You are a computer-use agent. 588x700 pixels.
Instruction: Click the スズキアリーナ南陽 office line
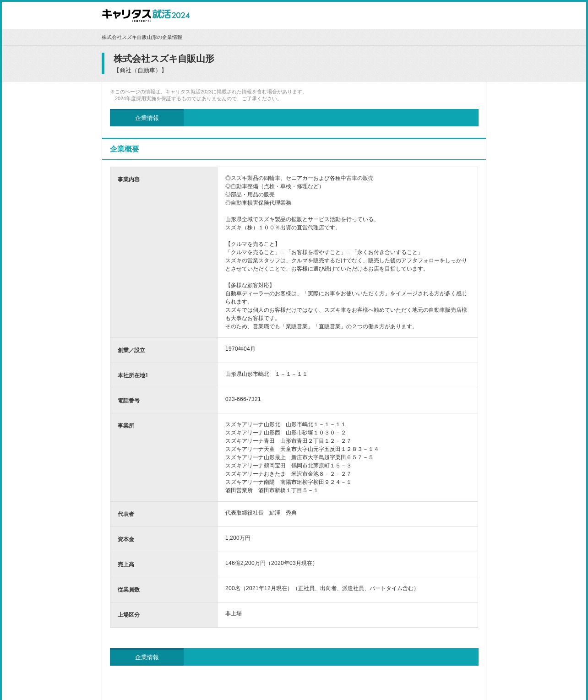[288, 482]
